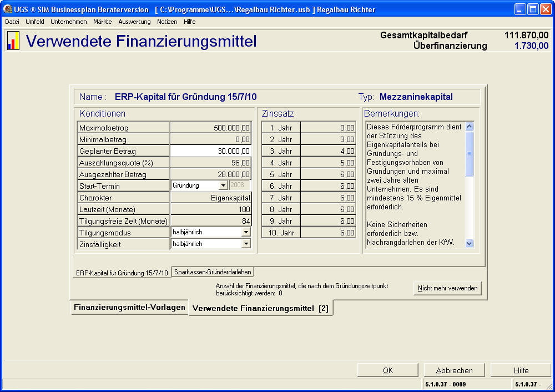Click the UGS application icon in title bar

(7, 9)
